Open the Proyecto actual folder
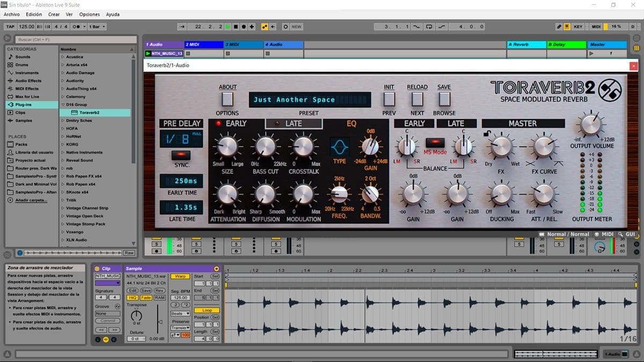644x362 pixels. pos(31,160)
